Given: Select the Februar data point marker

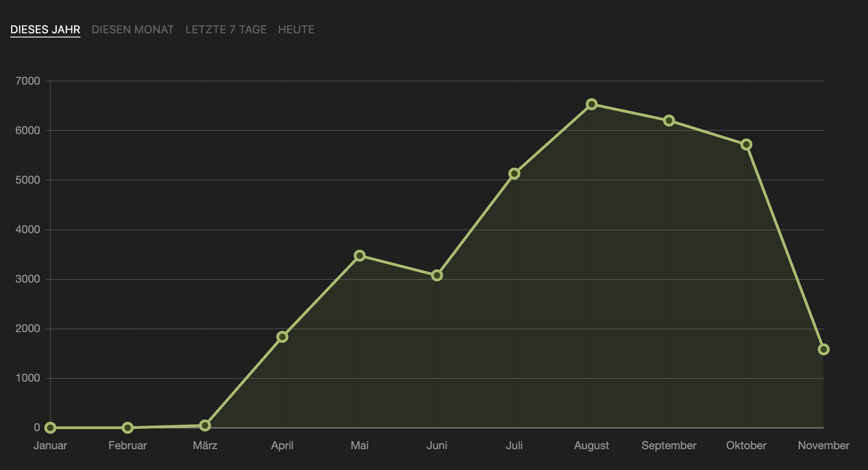Looking at the screenshot, I should [x=127, y=428].
